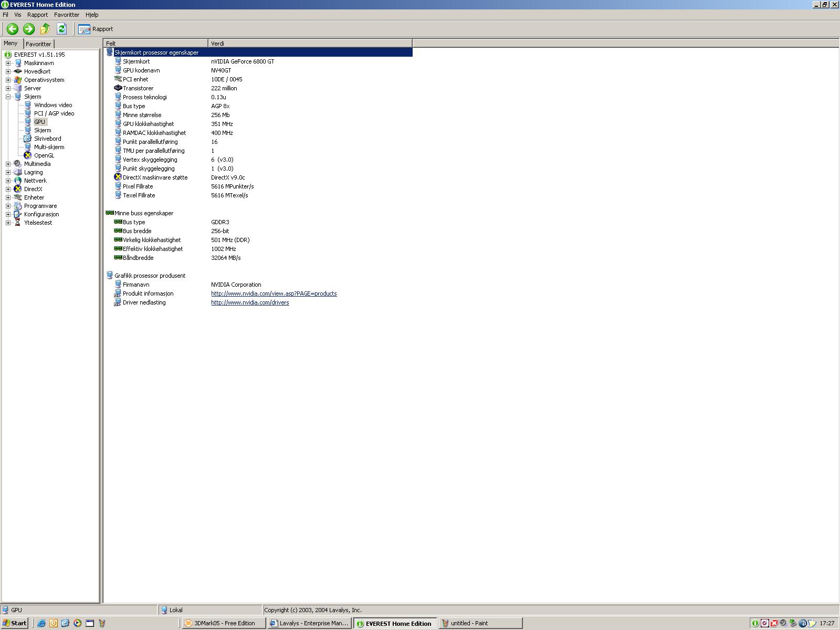Switch to untitled - Paint taskbar button
The height and width of the screenshot is (630, 840).
point(481,623)
